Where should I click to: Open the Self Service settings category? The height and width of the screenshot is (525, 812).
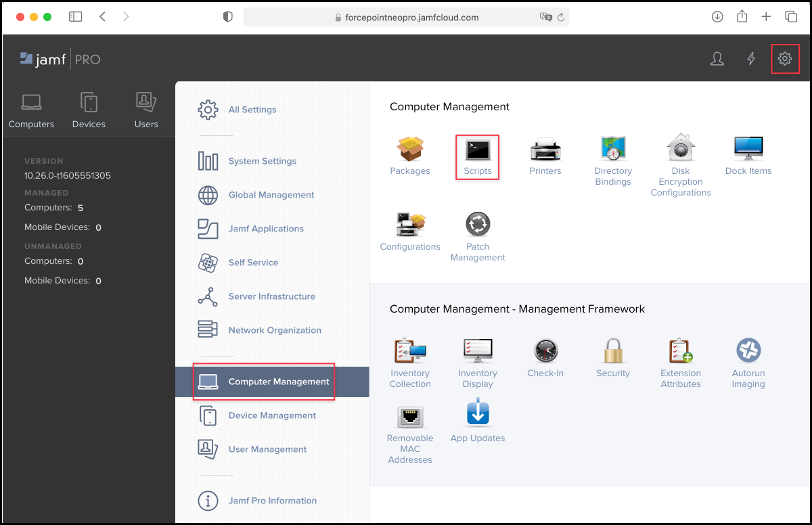[x=253, y=262]
